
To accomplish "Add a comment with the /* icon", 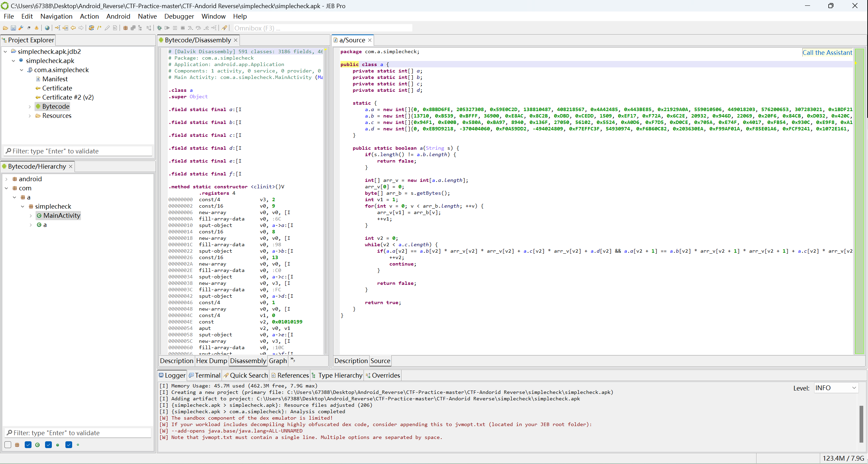I will click(x=99, y=28).
